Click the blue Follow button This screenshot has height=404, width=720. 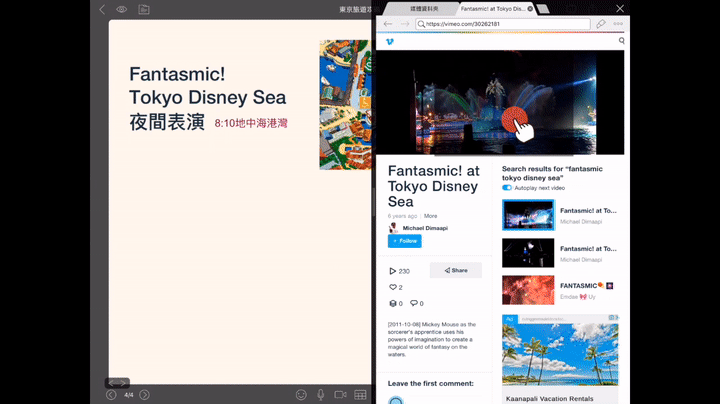pyautogui.click(x=405, y=241)
